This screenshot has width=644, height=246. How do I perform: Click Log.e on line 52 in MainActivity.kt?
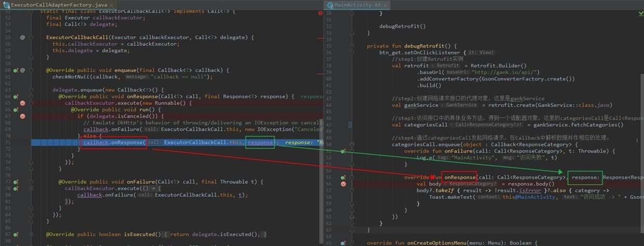(x=426, y=158)
